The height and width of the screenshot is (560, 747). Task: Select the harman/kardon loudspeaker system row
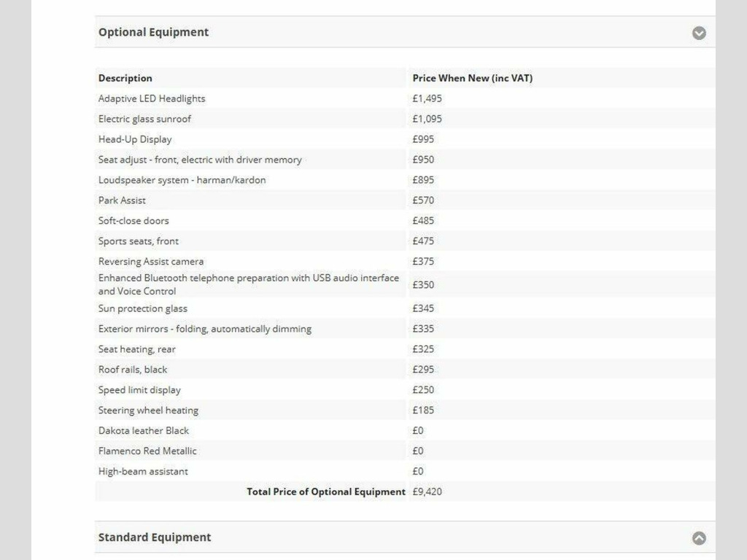click(x=182, y=180)
